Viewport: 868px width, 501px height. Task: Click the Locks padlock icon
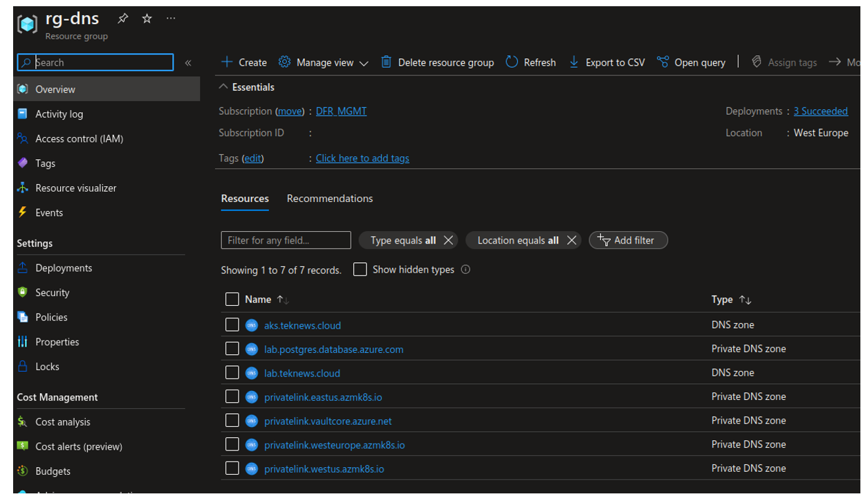pos(23,366)
